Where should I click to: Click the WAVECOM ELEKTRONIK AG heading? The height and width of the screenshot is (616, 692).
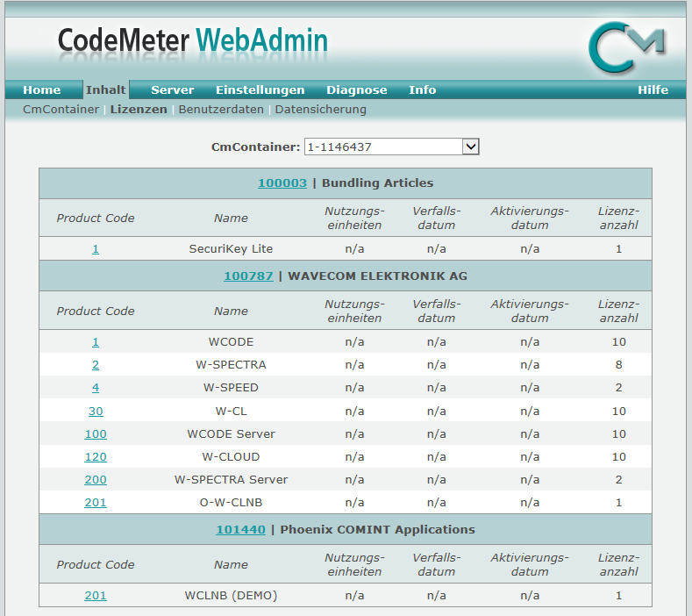(378, 276)
